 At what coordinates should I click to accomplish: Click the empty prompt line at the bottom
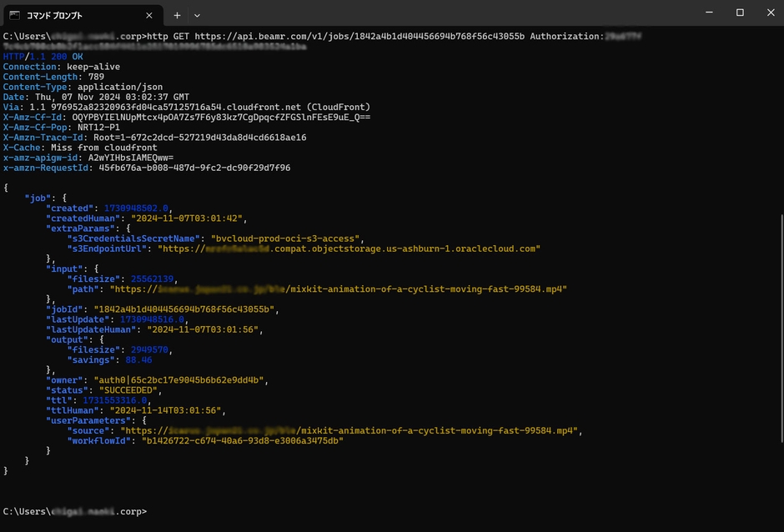tap(334, 511)
